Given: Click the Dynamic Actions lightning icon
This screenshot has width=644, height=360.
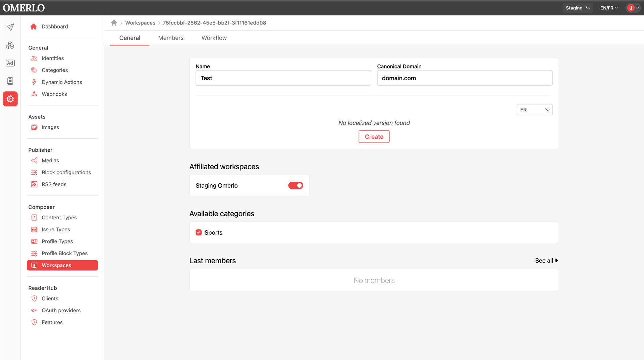Looking at the screenshot, I should (x=34, y=82).
